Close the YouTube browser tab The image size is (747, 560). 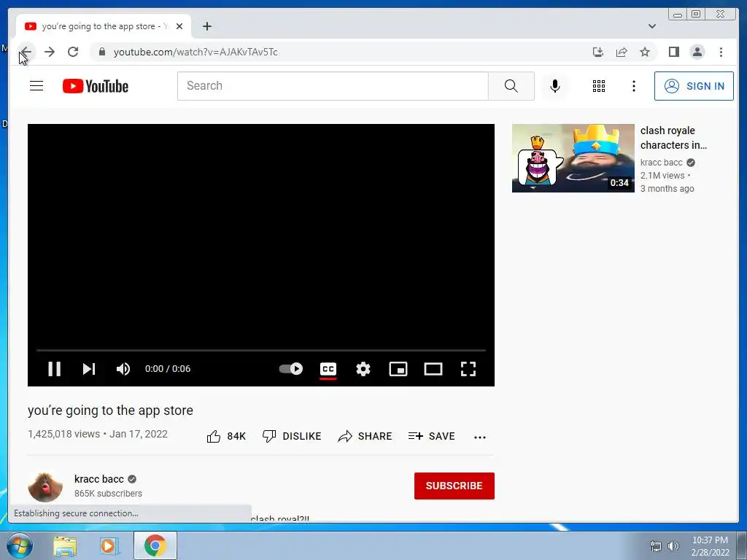point(179,26)
